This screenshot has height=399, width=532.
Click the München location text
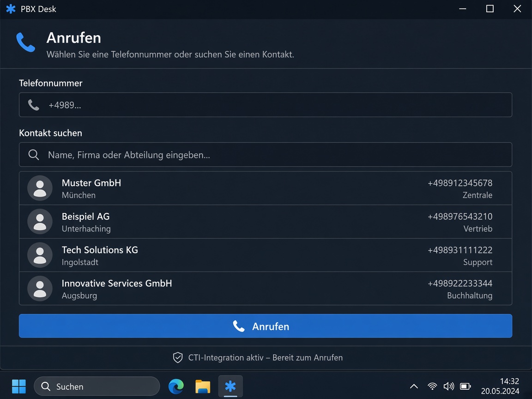[79, 195]
